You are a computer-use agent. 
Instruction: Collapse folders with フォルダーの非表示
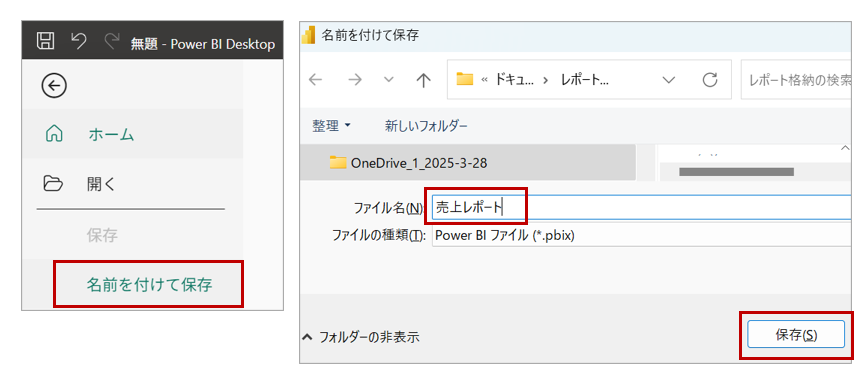click(x=360, y=337)
